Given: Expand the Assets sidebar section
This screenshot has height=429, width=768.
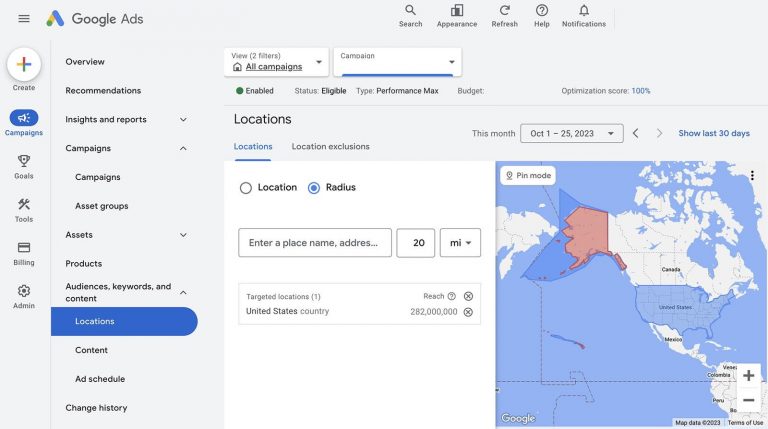Looking at the screenshot, I should [183, 235].
